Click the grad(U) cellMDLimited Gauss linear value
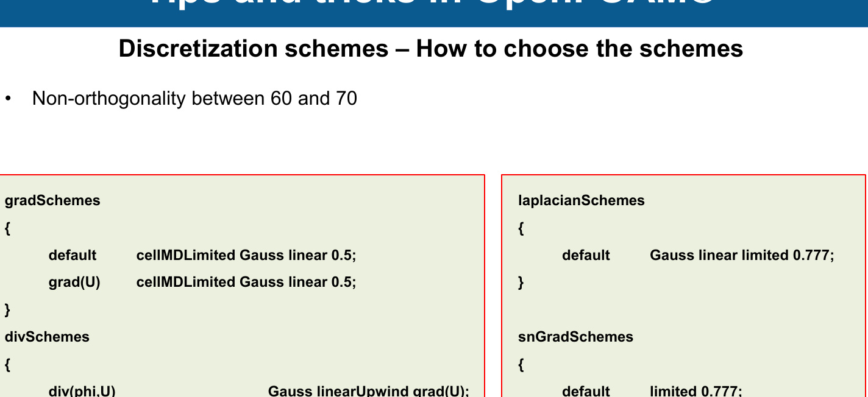 (x=246, y=282)
